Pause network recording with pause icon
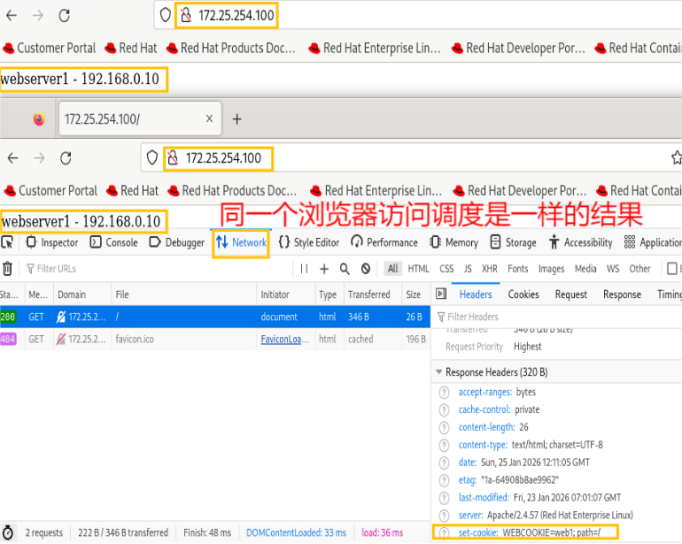 (304, 269)
